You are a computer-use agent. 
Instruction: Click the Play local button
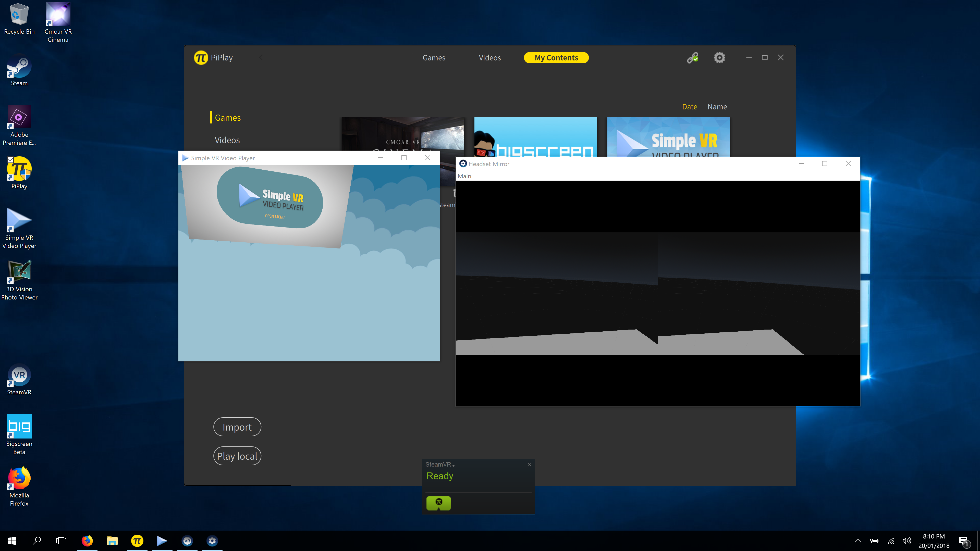click(237, 456)
